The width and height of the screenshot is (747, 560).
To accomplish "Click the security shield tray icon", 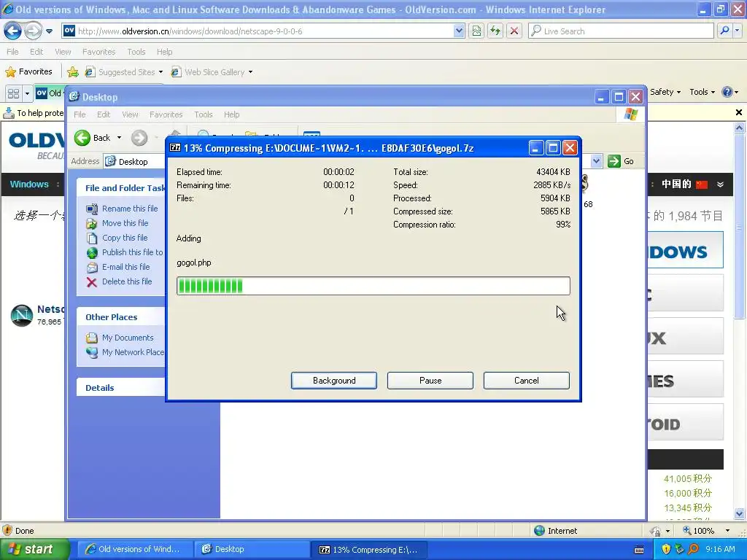I will pos(666,550).
